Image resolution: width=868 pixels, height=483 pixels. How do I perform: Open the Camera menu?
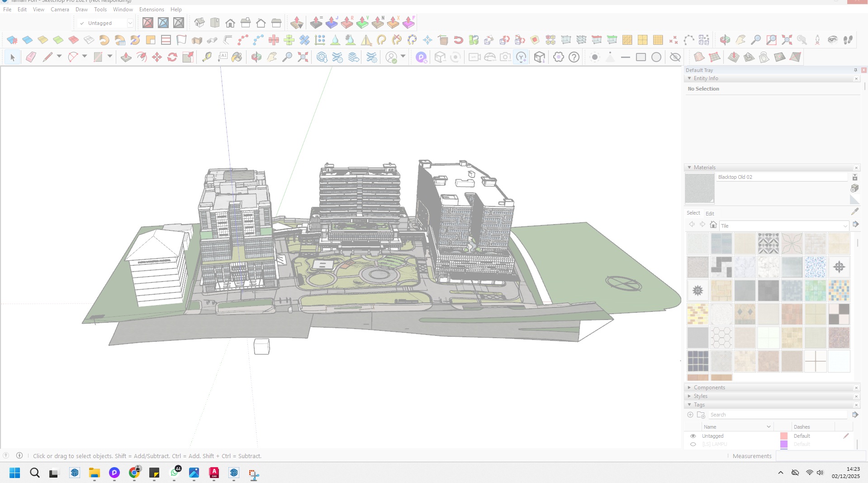(x=60, y=10)
